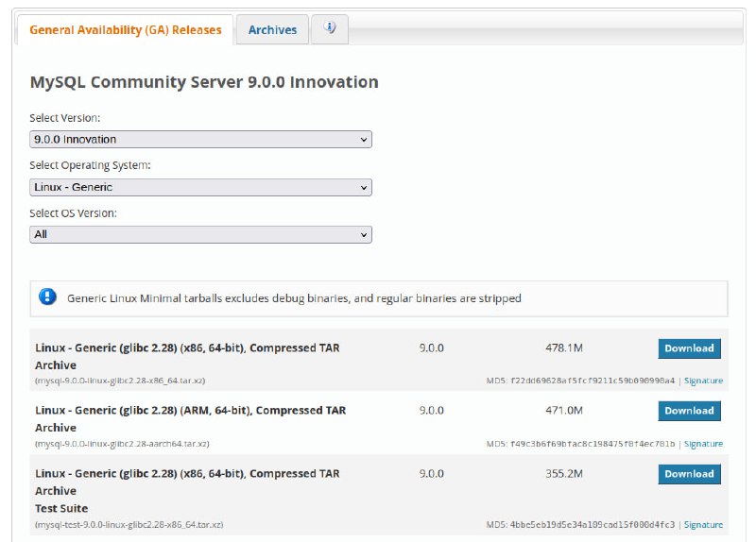The height and width of the screenshot is (542, 756).
Task: Click filename mysql-9.0.0-linux-glibc2.28-aarch64.tar.xz
Action: point(122,444)
